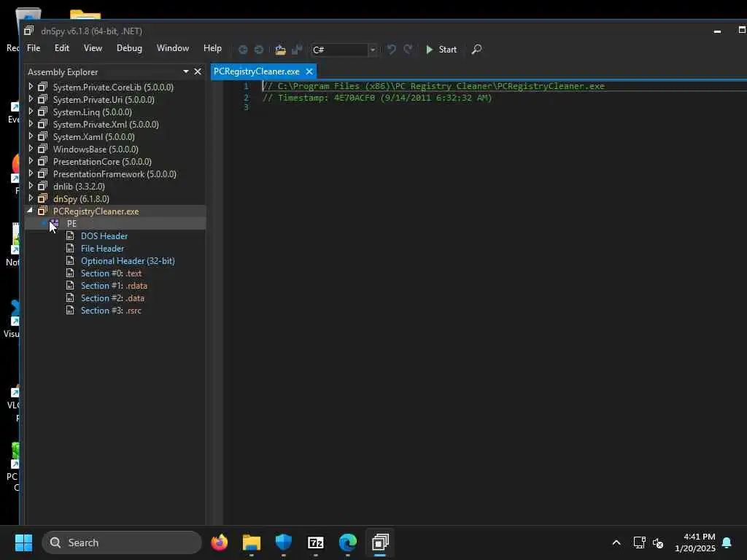Open the View menu
Screen dimensions: 747x560
point(93,48)
